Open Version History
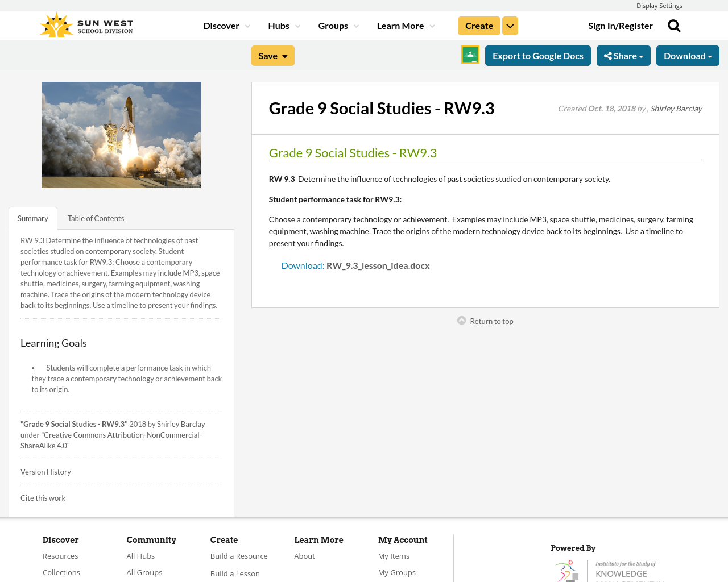728x582 pixels. (x=45, y=471)
